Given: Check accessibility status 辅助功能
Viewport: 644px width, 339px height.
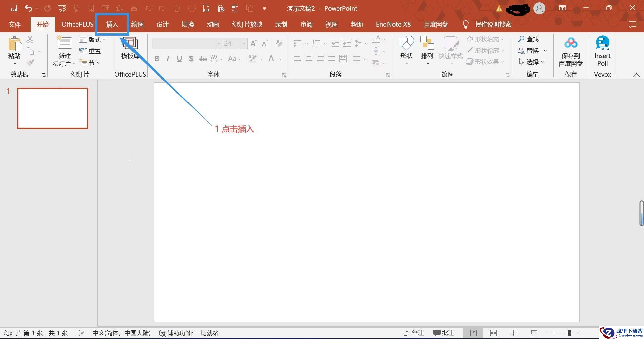Looking at the screenshot, I should (189, 333).
